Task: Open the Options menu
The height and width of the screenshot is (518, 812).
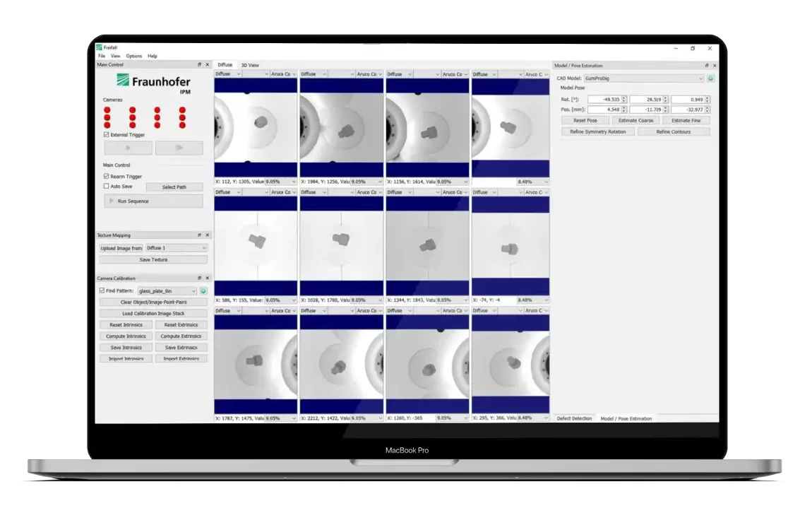Action: point(134,56)
